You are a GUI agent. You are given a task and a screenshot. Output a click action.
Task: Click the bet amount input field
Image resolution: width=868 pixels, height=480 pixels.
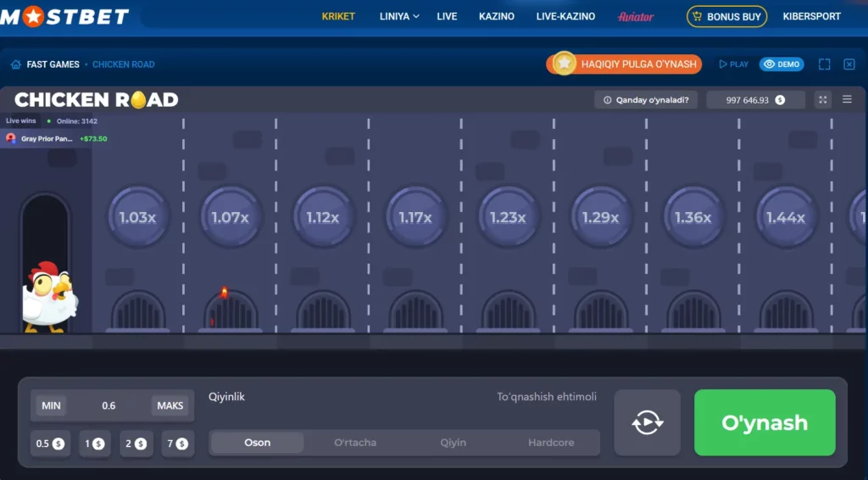tap(109, 405)
